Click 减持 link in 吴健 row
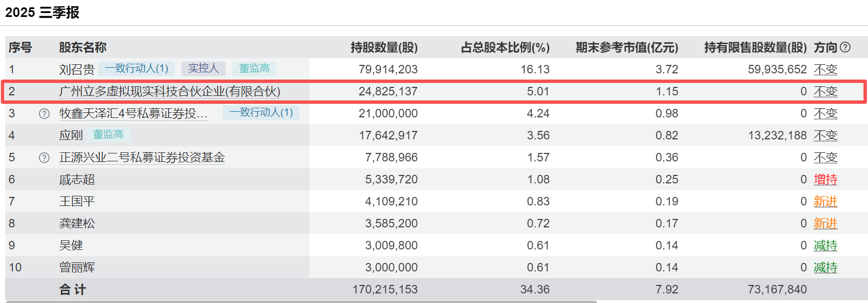This screenshot has height=303, width=868. [825, 246]
